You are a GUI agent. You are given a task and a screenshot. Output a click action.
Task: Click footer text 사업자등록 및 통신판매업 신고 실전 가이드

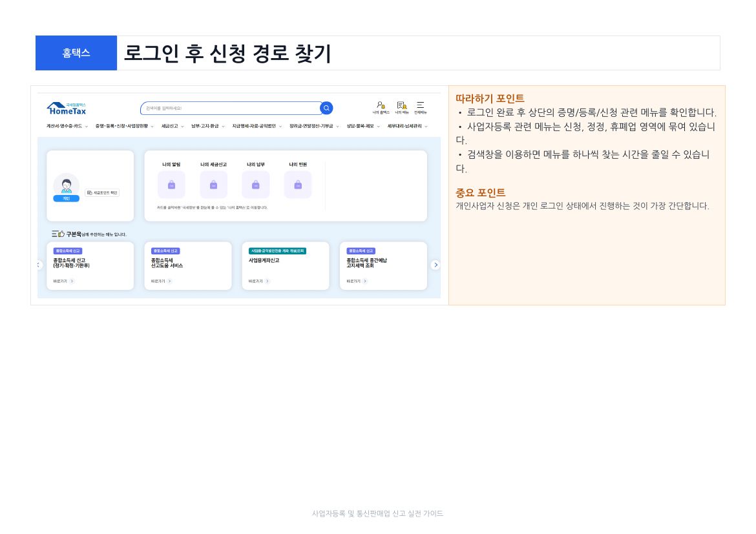click(377, 514)
